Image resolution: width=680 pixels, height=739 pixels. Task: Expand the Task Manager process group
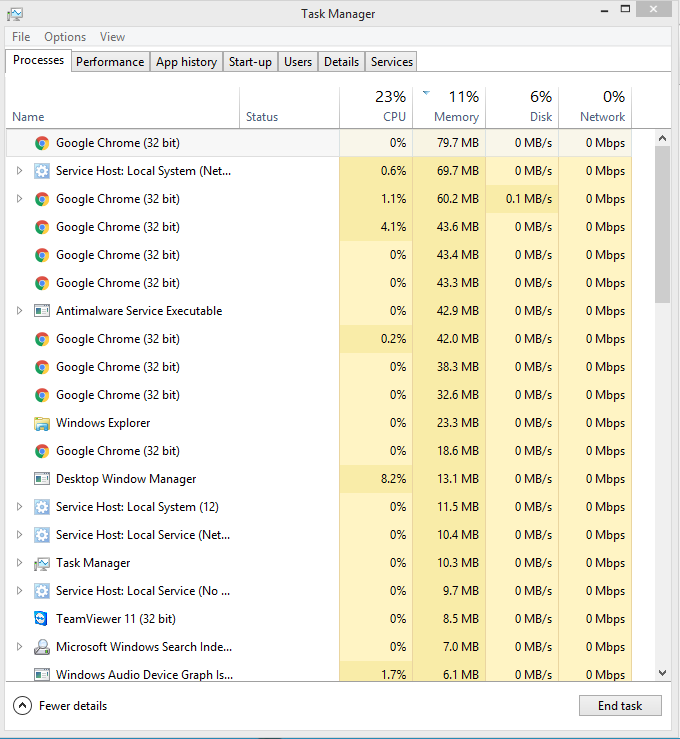point(19,563)
